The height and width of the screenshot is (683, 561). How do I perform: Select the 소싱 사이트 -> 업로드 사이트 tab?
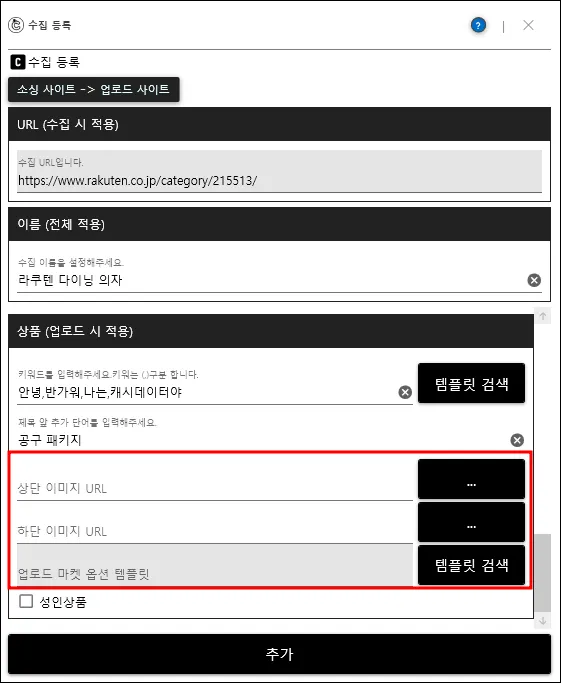[94, 89]
